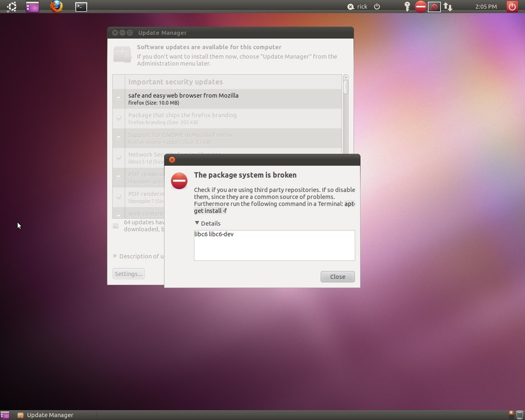
Task: Launch Firefox from the top panel
Action: 56,6
